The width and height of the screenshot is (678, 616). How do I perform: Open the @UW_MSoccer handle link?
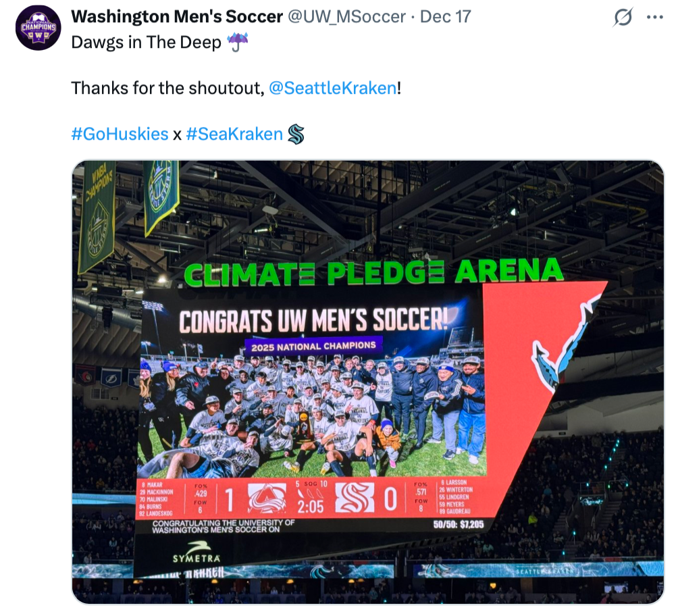point(347,17)
